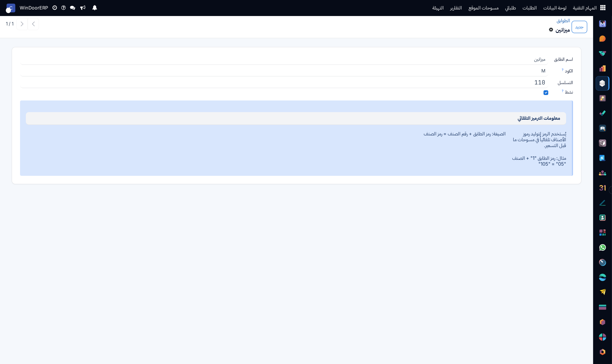
Task: Open the money calculator app icon
Action: pyautogui.click(x=602, y=98)
